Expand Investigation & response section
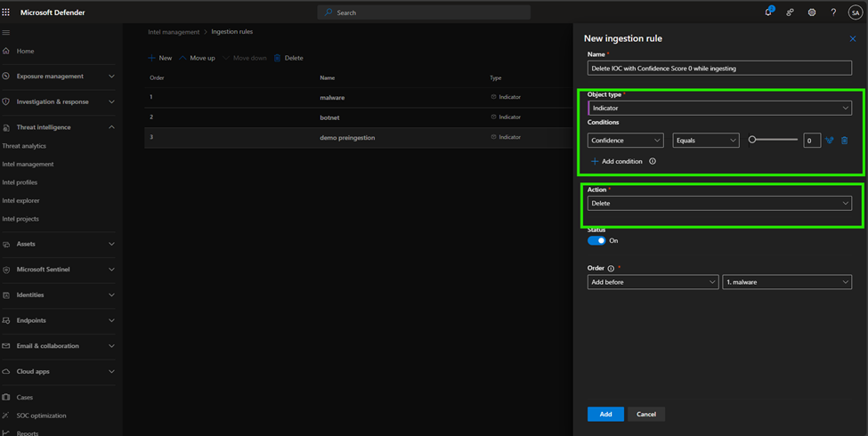 pos(111,101)
